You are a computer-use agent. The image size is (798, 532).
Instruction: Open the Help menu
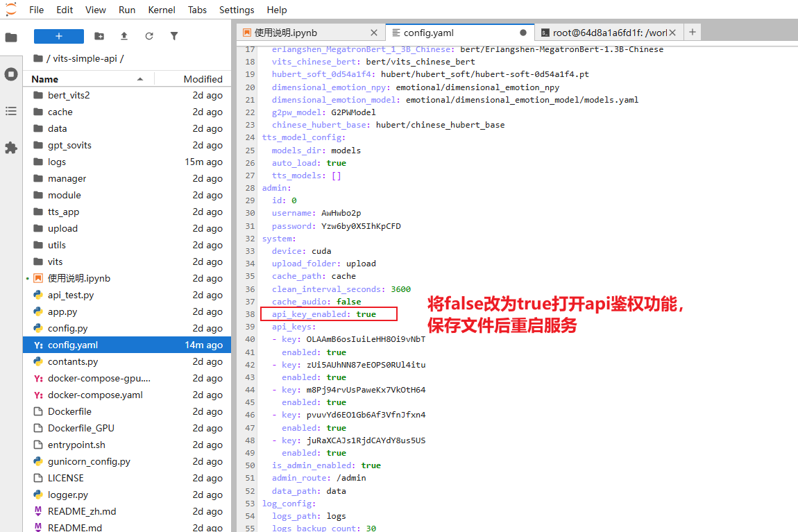coord(277,10)
